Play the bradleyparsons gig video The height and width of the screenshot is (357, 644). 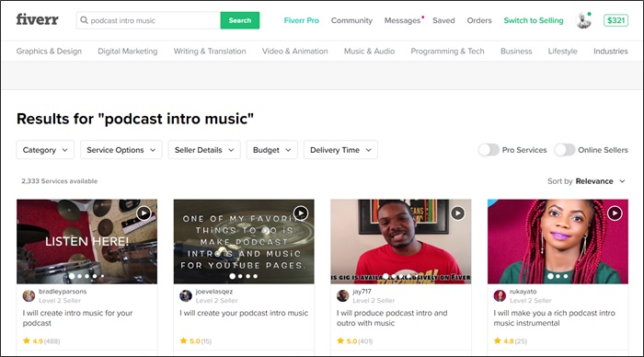click(x=144, y=213)
